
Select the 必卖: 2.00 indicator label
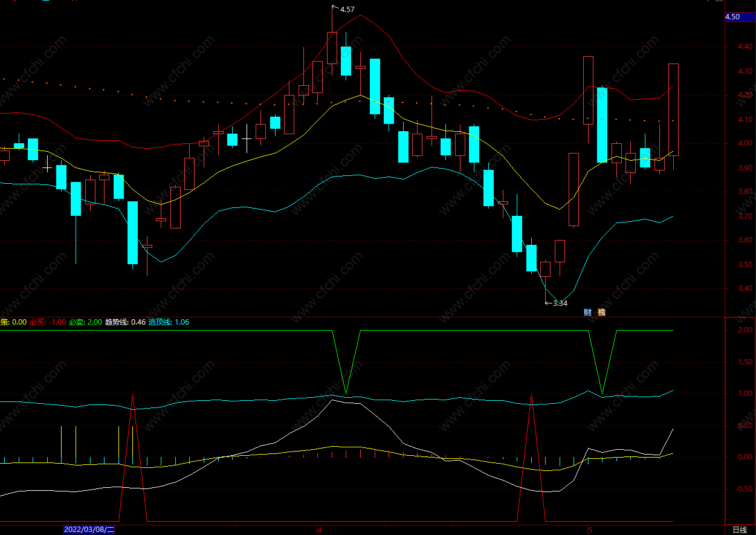[x=85, y=322]
